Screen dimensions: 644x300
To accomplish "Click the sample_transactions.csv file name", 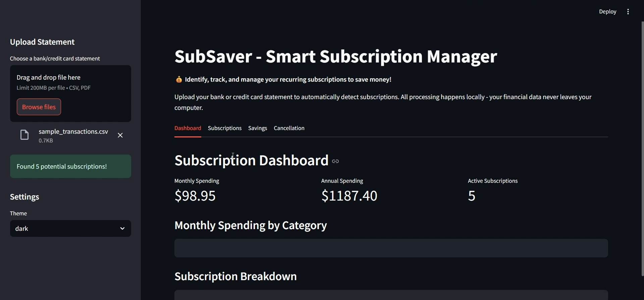I will coord(74,131).
